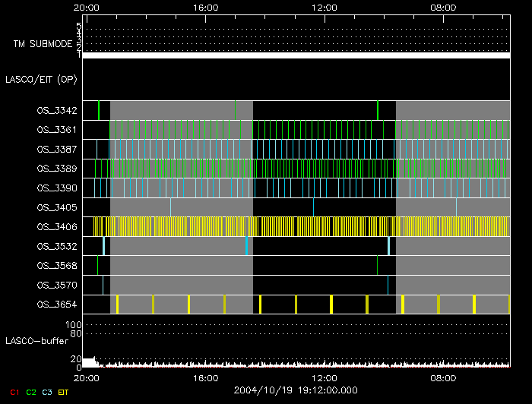Click the LASCO-buffer axis label

[37, 341]
